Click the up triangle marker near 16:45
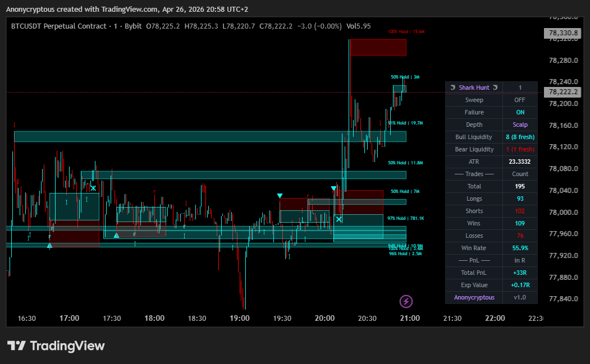Screen dimensions: 590x364 point(49,246)
